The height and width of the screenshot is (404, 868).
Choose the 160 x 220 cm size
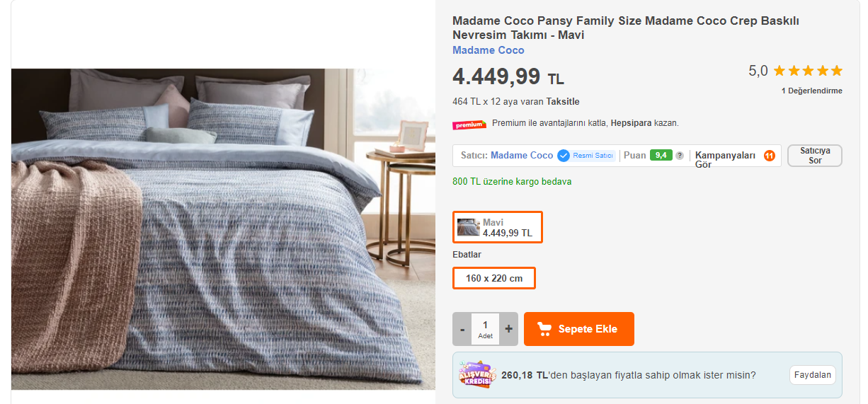click(x=494, y=278)
